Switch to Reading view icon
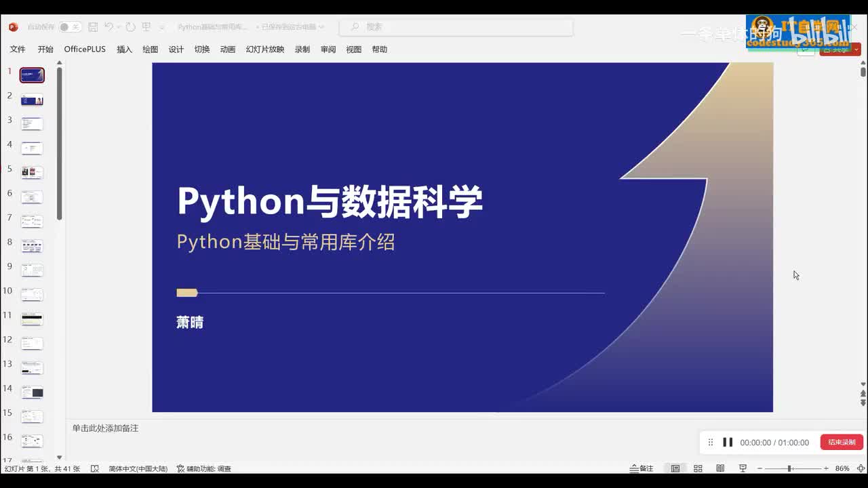The height and width of the screenshot is (488, 868). pyautogui.click(x=720, y=468)
